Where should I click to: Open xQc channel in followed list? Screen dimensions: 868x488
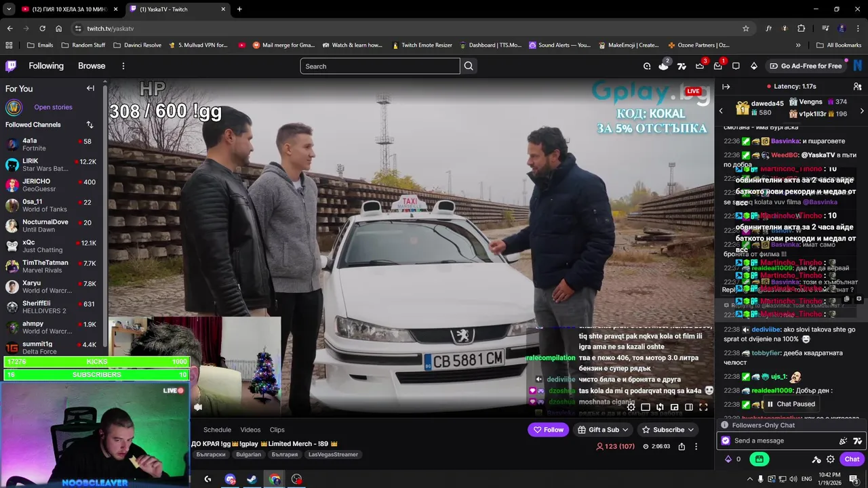click(x=52, y=246)
